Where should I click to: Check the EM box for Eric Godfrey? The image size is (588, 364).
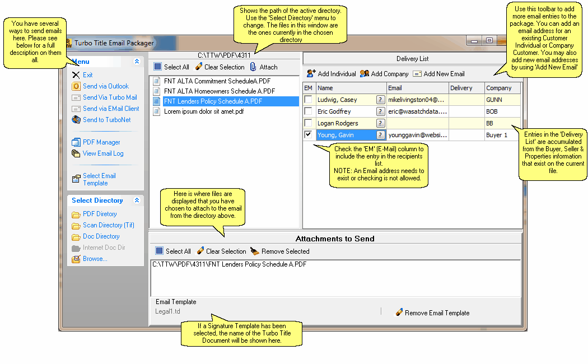click(308, 111)
